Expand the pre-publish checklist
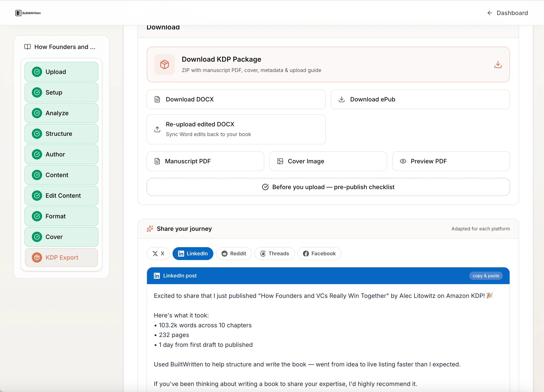The image size is (544, 392). tap(328, 187)
